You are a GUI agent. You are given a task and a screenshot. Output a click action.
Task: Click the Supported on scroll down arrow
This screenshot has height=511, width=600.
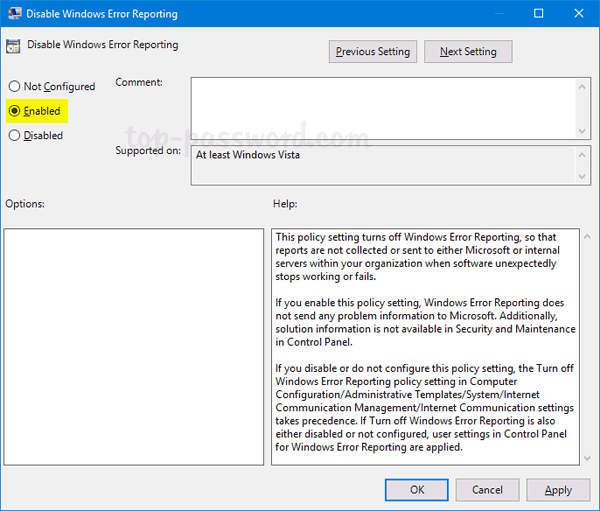coord(582,176)
